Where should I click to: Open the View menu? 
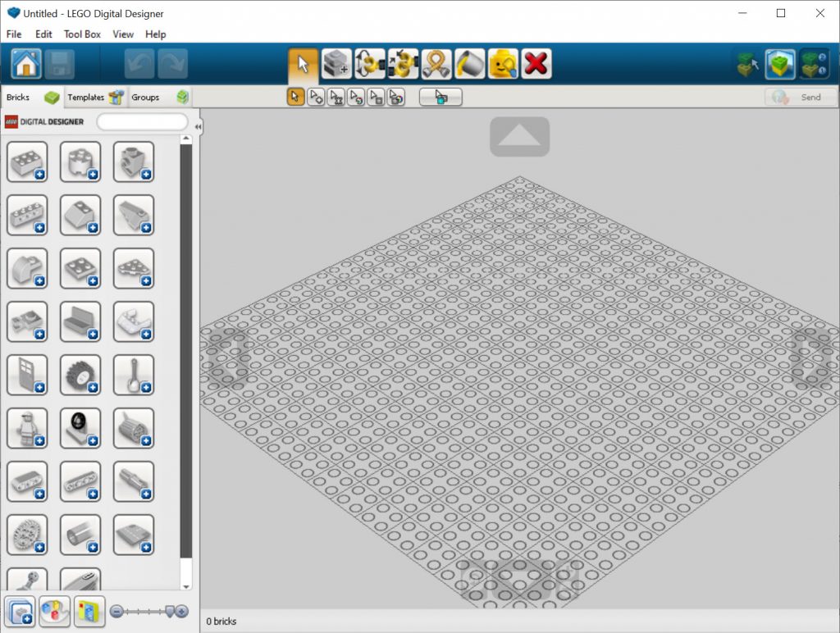(x=123, y=34)
